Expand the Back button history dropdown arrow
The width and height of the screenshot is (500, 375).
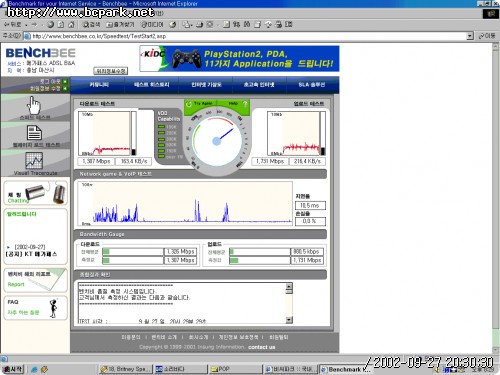26,25
